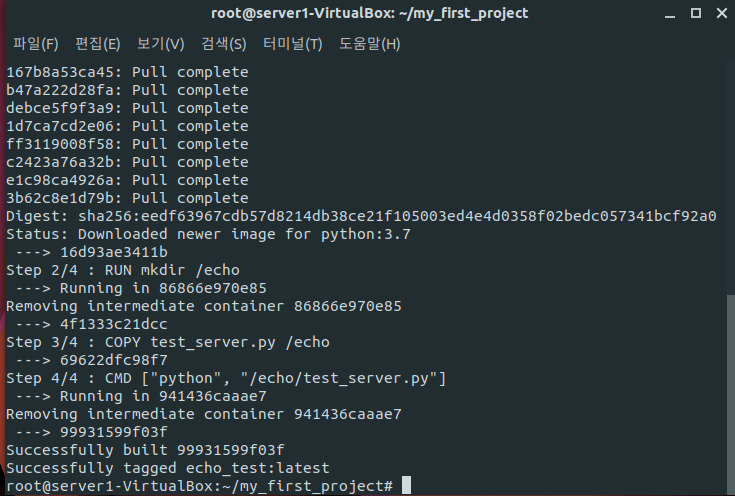735x496 pixels.
Task: Click the sha256 Digest line
Action: [361, 216]
